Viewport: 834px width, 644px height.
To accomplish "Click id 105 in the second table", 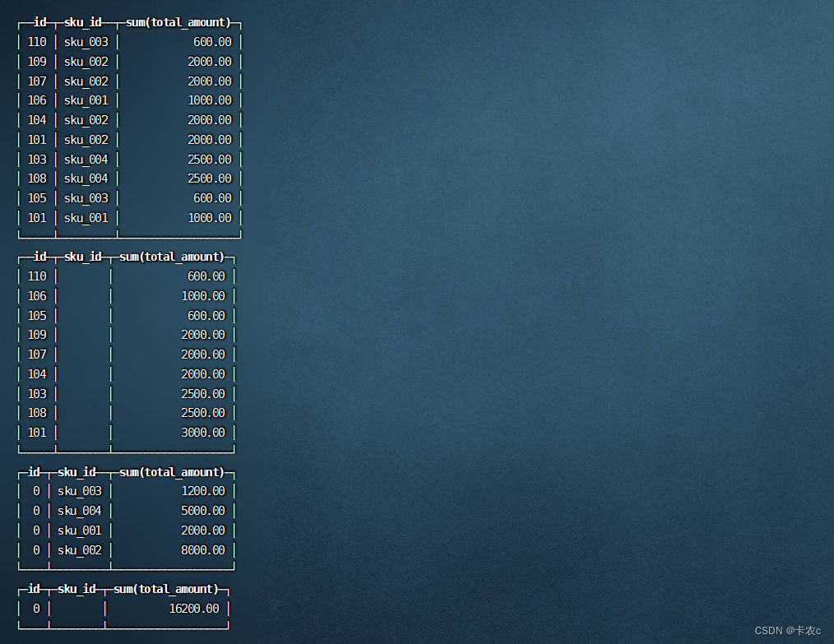I will pyautogui.click(x=37, y=316).
